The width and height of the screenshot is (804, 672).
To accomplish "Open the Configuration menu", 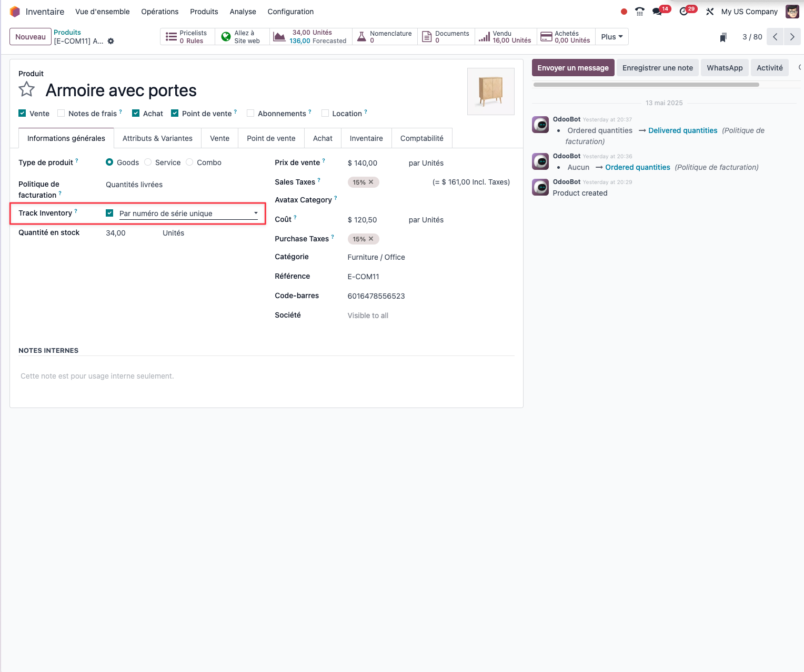I will coord(290,12).
